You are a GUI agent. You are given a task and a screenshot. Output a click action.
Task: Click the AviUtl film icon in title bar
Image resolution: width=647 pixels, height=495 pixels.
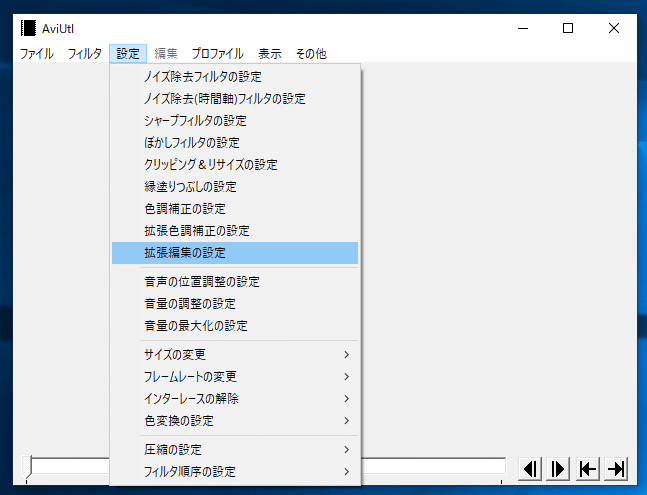[28, 28]
